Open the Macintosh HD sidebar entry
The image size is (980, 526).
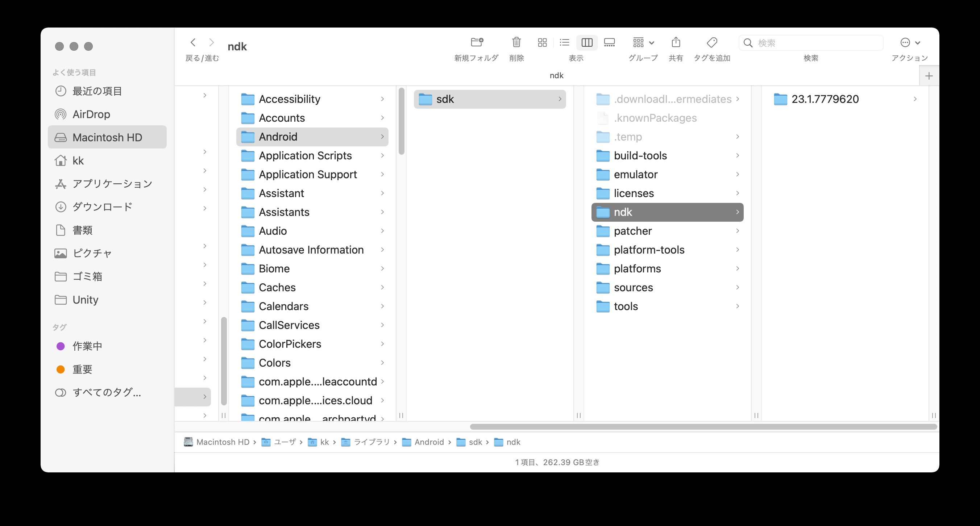click(x=108, y=137)
